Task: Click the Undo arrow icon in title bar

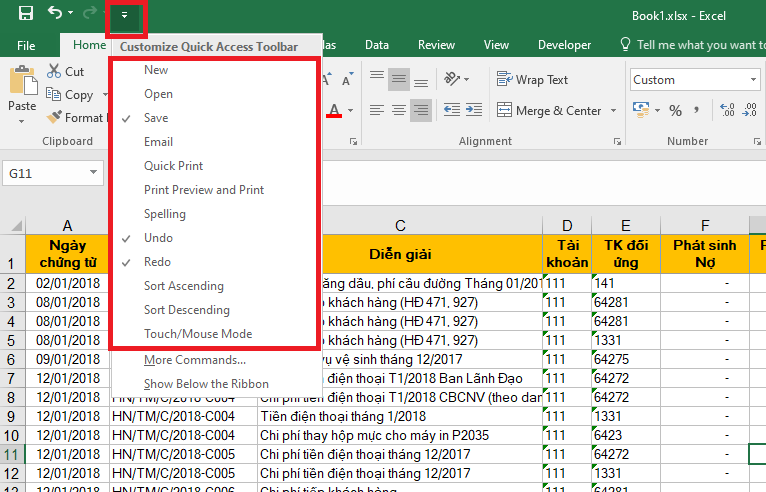Action: point(55,14)
